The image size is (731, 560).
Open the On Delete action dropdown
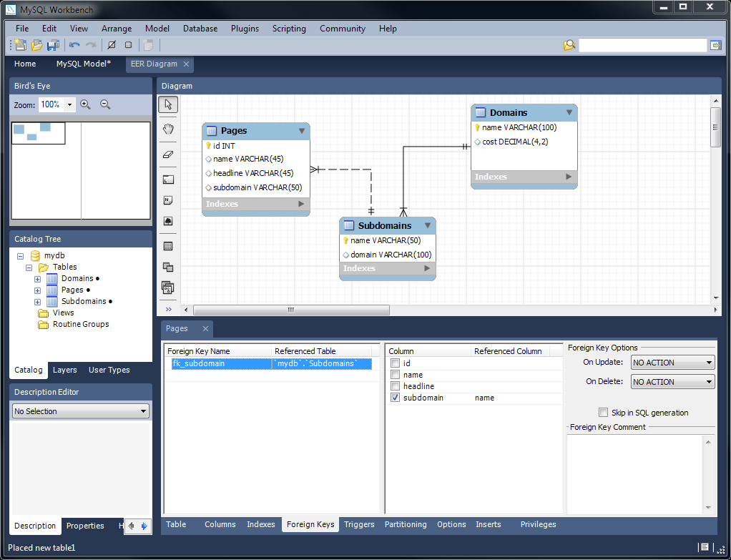click(x=673, y=382)
